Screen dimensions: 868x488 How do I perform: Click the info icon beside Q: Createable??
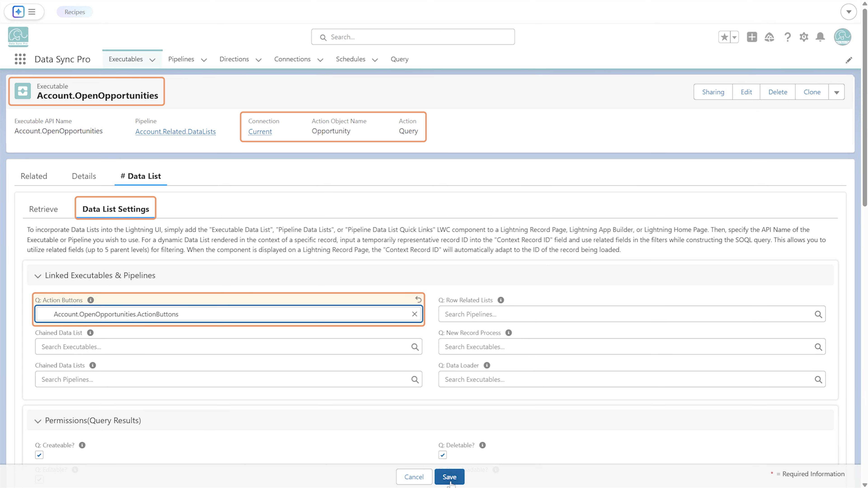tap(82, 445)
